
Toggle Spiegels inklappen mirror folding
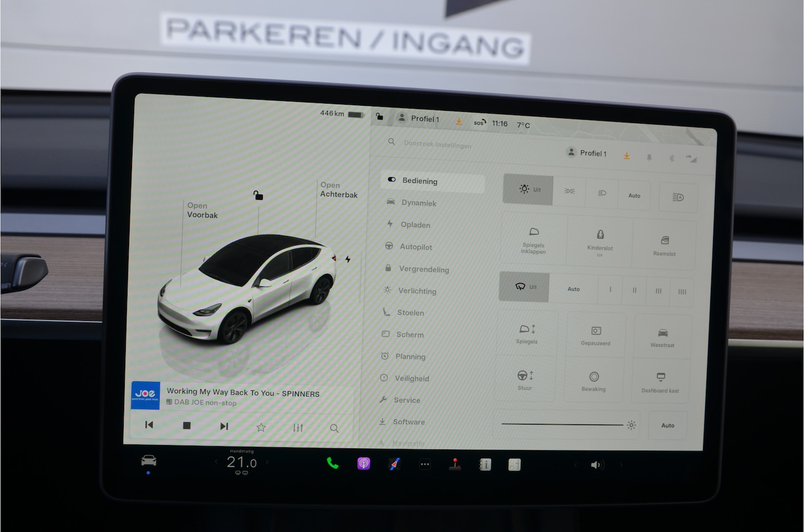coord(533,240)
